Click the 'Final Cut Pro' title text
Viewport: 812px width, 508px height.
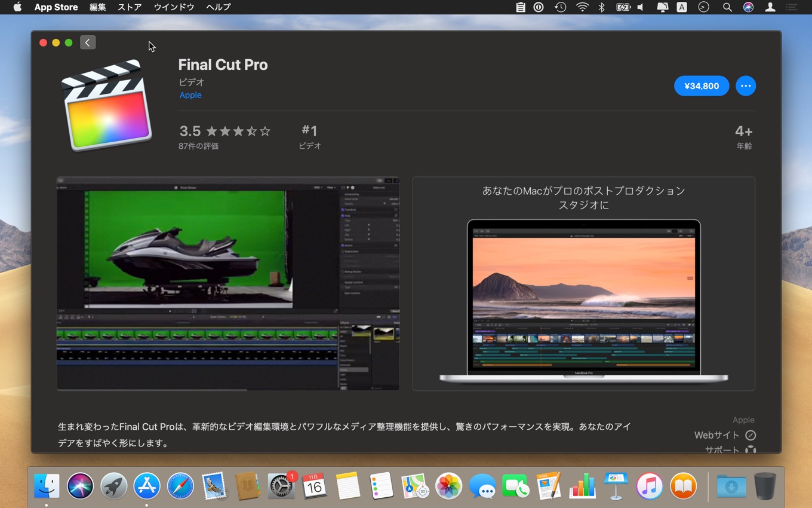click(223, 65)
